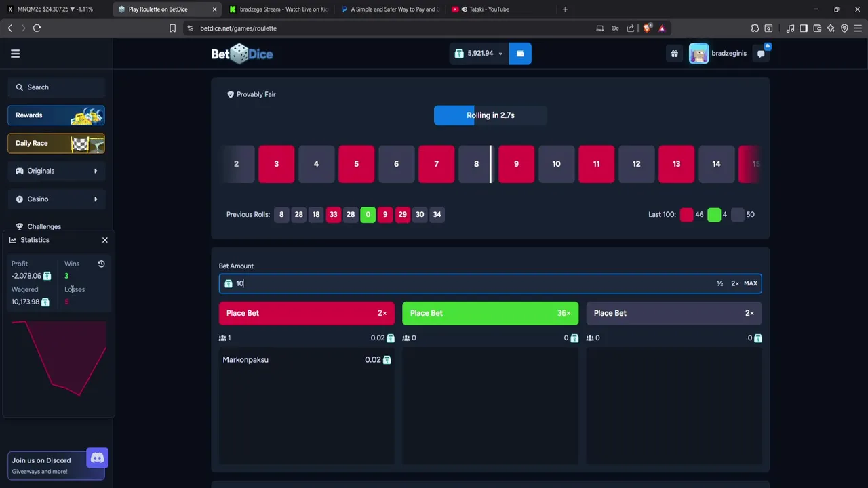Place bet on red 2×
Screen dimensions: 868x488
pyautogui.click(x=307, y=313)
